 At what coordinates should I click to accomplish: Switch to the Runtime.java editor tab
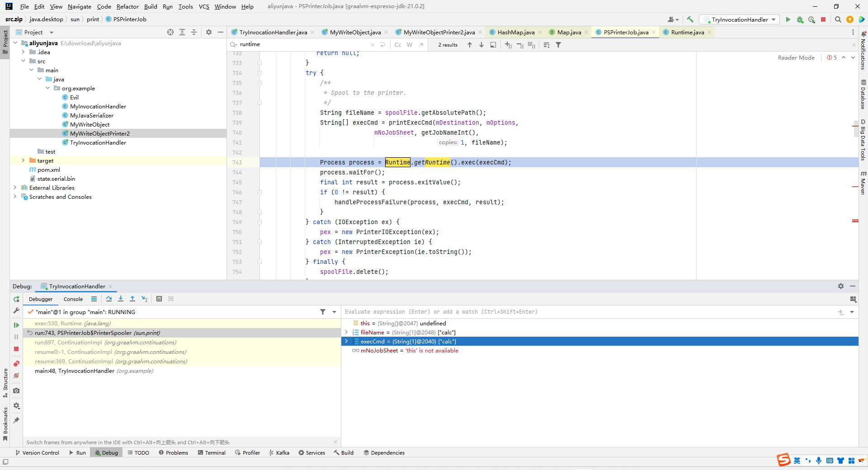pos(687,32)
